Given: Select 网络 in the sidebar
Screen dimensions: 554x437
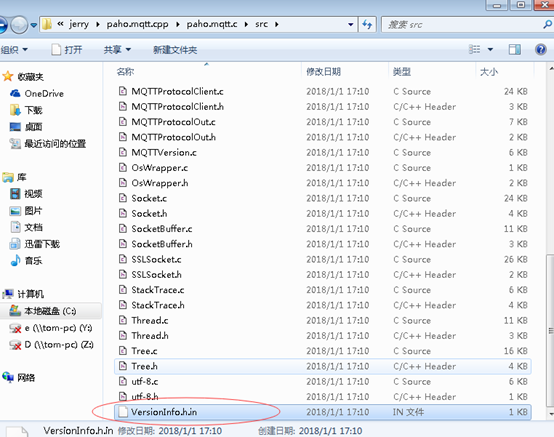Looking at the screenshot, I should [26, 378].
